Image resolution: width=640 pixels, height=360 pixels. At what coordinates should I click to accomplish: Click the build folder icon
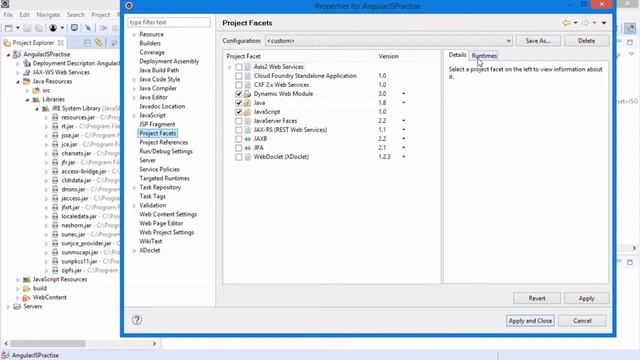(27, 289)
